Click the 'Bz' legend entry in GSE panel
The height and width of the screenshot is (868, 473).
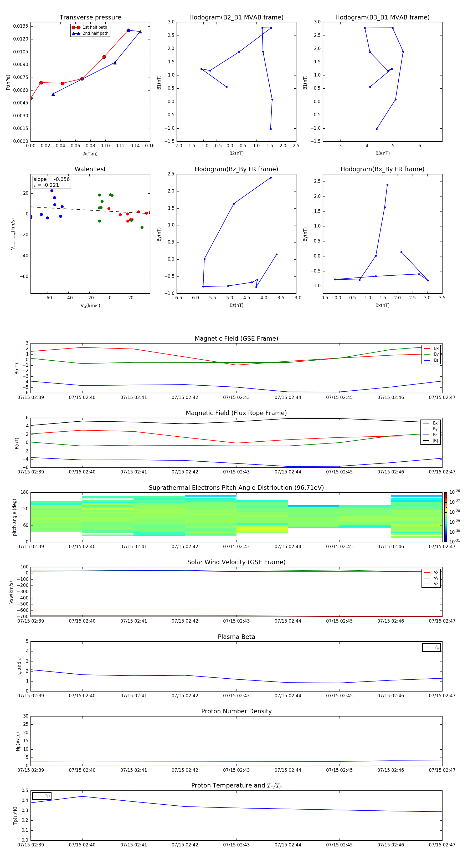pyautogui.click(x=431, y=361)
